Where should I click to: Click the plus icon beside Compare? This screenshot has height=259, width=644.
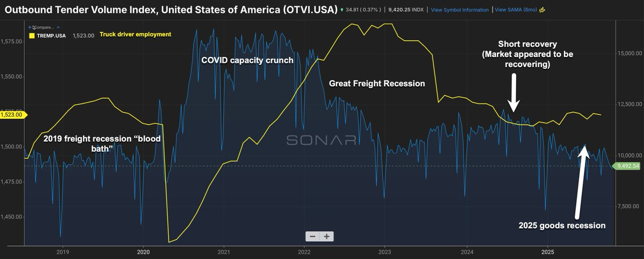(31, 26)
